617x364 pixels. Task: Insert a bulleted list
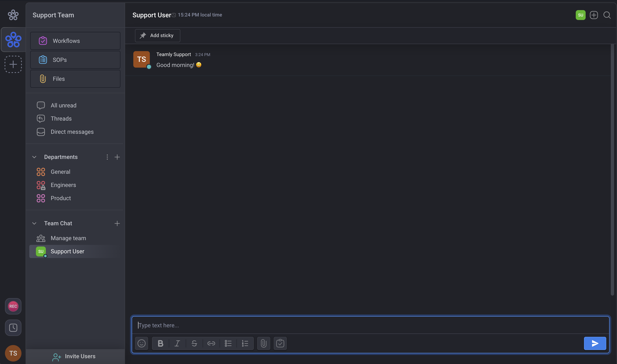click(x=228, y=343)
